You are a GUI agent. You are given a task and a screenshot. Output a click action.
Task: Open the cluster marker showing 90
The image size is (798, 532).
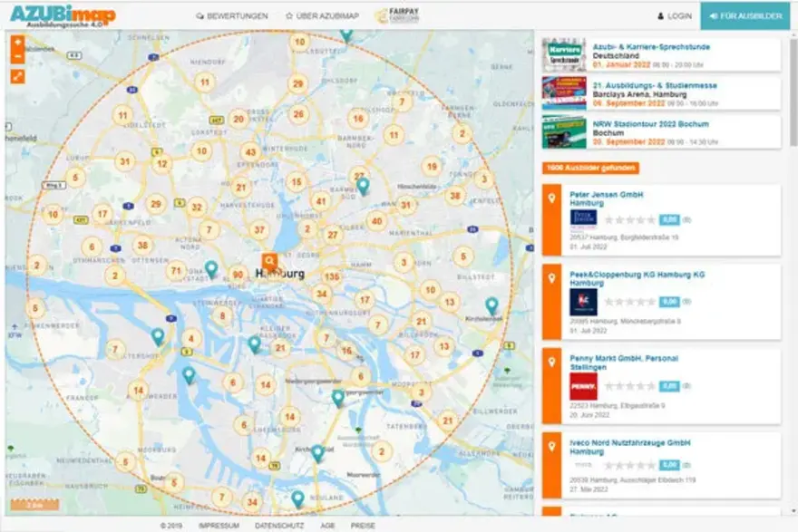[238, 276]
